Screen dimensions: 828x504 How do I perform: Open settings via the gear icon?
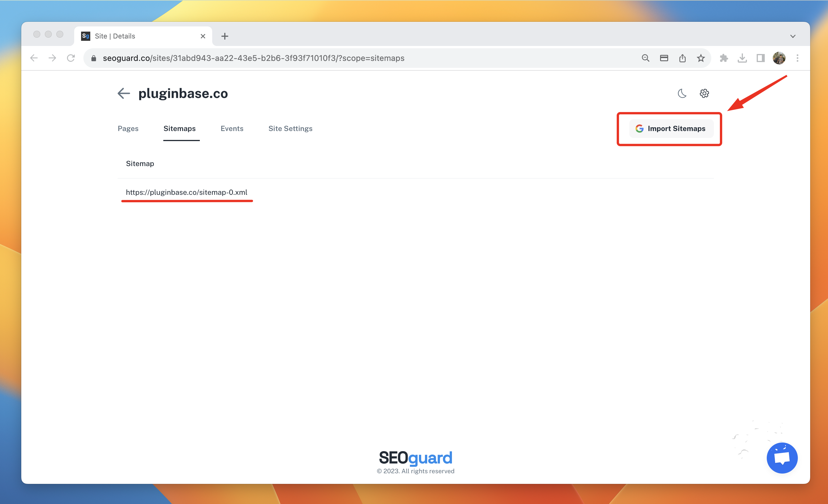tap(704, 93)
